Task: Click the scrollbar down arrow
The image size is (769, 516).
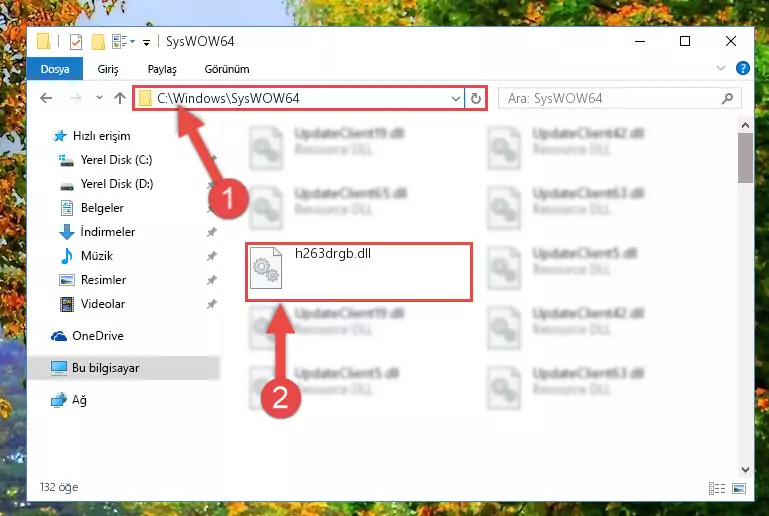Action: [745, 470]
